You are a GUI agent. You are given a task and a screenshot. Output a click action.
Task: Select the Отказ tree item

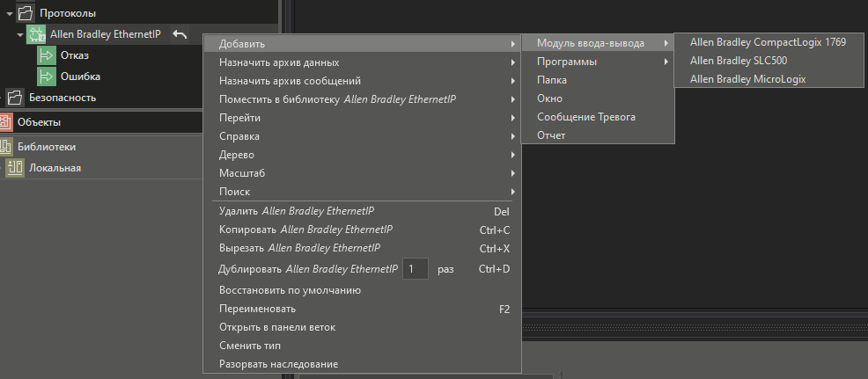[x=75, y=55]
